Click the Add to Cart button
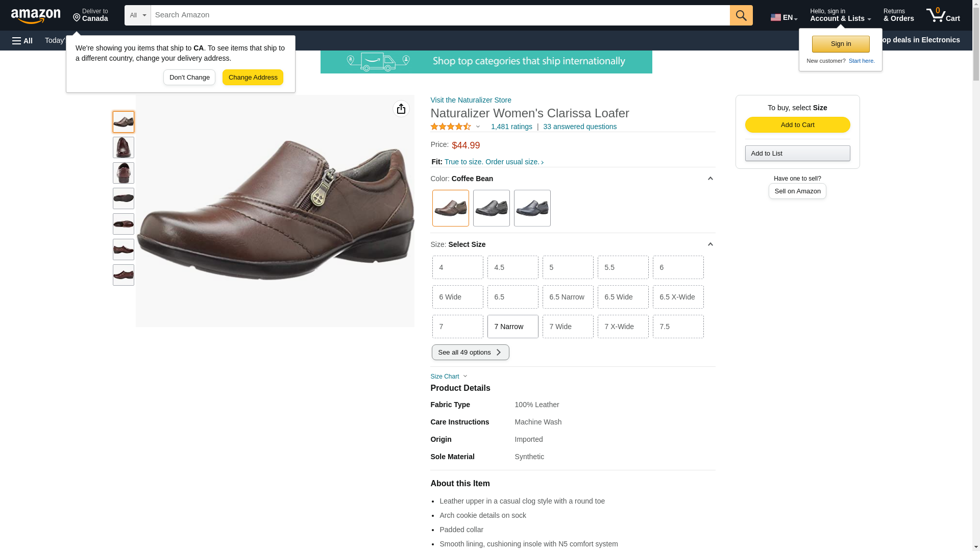This screenshot has height=551, width=980. coord(797,125)
